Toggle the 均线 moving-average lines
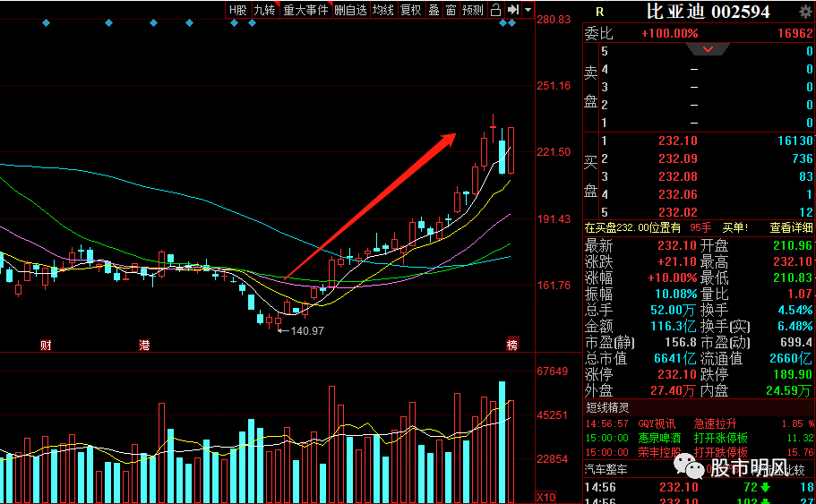 coord(383,10)
